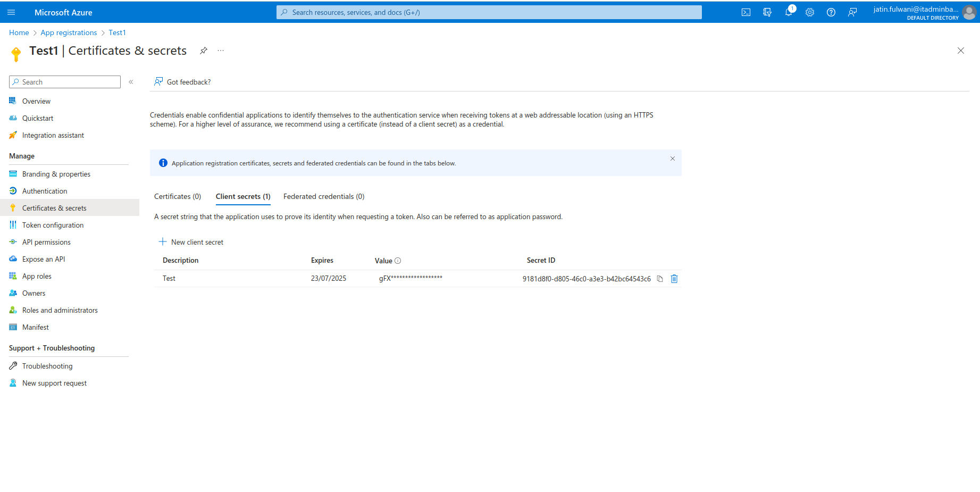This screenshot has width=980, height=492.
Task: Pin the Certificates & secrets blade
Action: pos(204,51)
